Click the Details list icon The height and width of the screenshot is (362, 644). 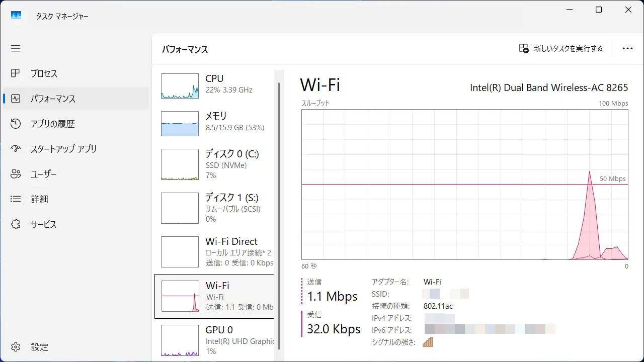click(x=16, y=199)
